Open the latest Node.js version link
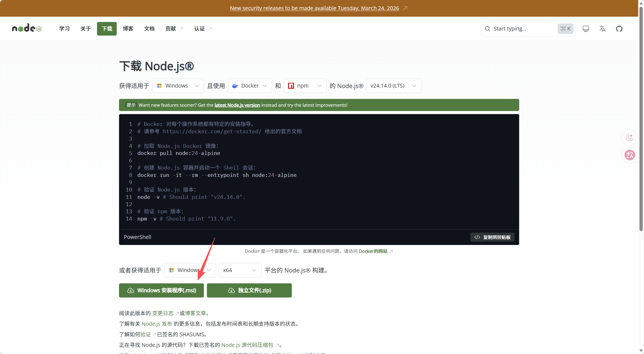The height and width of the screenshot is (354, 644). 237,105
